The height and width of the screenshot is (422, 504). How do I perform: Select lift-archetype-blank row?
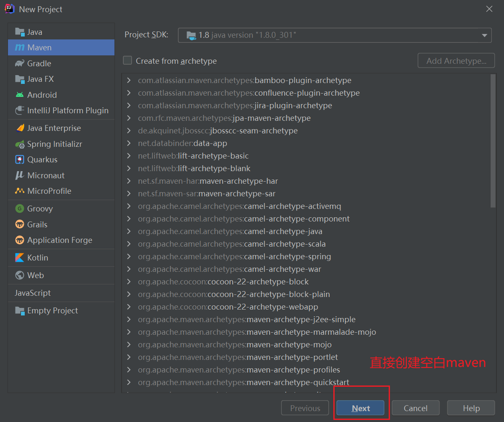[306, 168]
